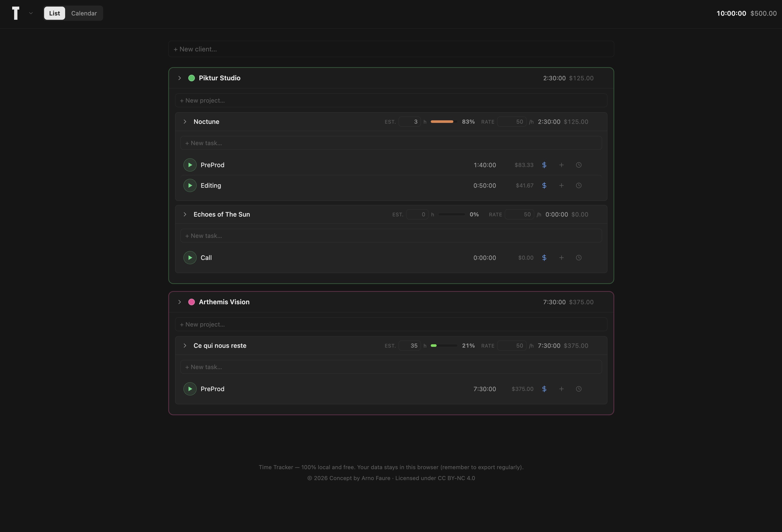Click the T app logo
Image resolution: width=782 pixels, height=532 pixels.
pyautogui.click(x=15, y=13)
